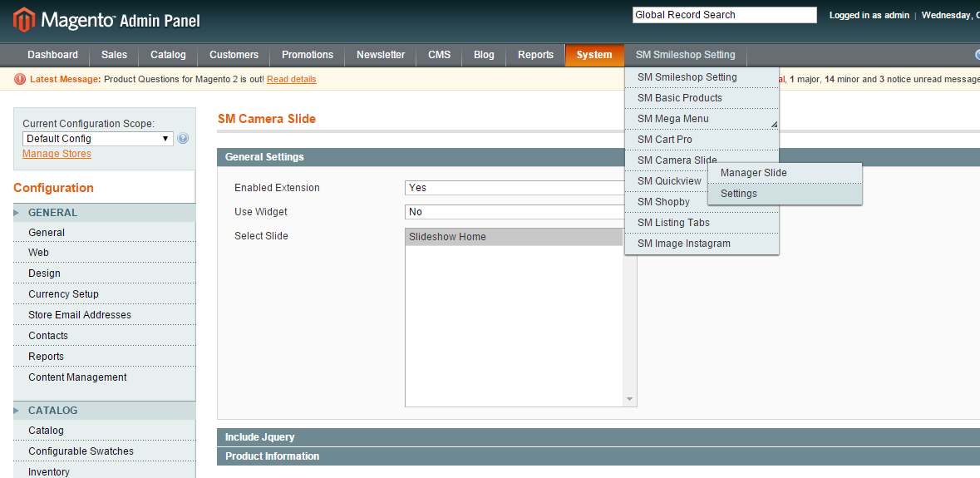Choose SM Image Instagram entry
This screenshot has height=478, width=980.
[702, 243]
